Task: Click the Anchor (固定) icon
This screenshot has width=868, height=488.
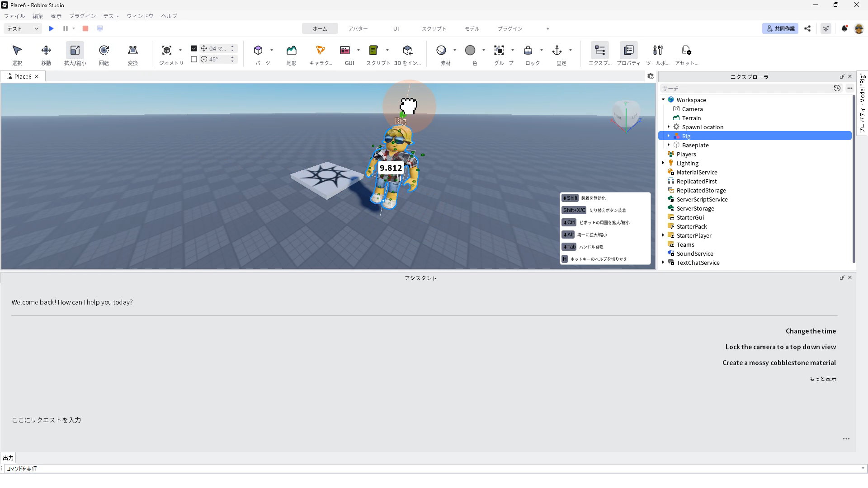Action: [557, 51]
